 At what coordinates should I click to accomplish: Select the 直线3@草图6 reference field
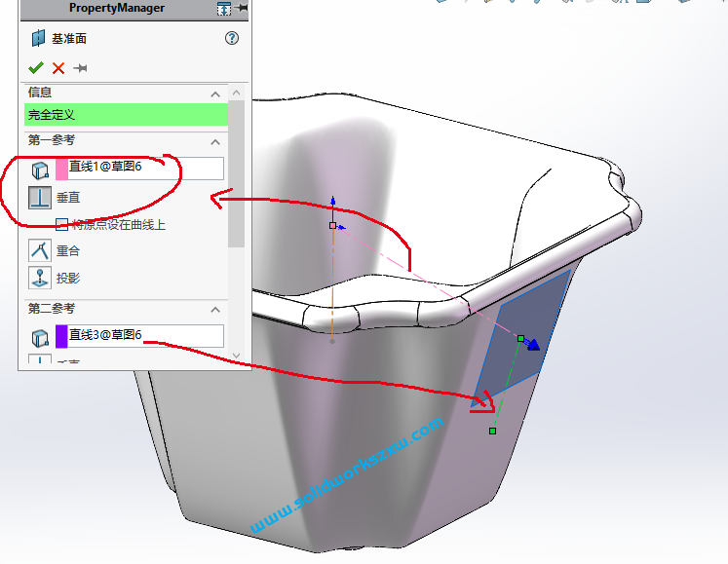(144, 336)
